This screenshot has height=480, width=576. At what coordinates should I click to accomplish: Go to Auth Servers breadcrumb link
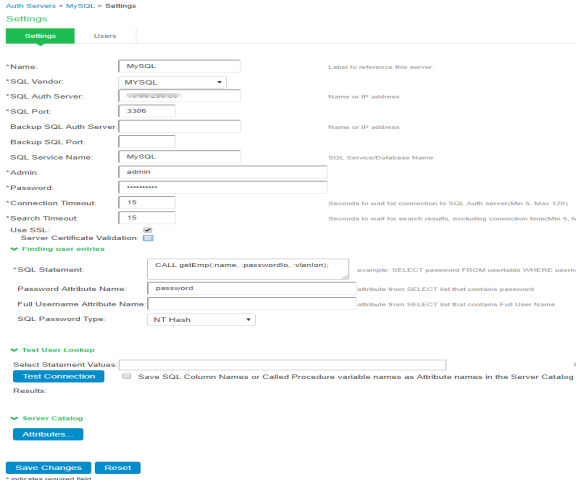(x=31, y=6)
